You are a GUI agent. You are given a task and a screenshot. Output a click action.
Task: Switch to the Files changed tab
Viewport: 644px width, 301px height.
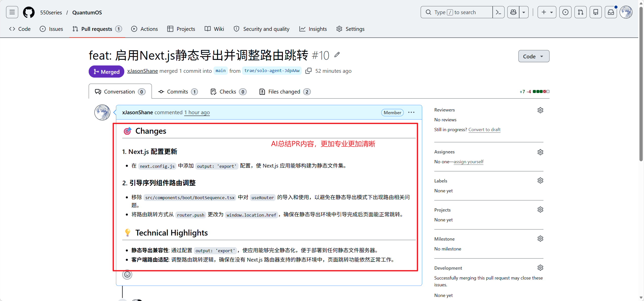[x=285, y=92]
